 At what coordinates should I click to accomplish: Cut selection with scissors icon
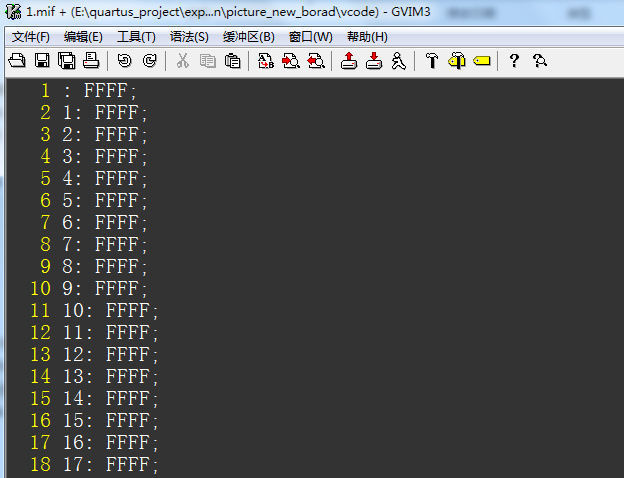click(183, 61)
